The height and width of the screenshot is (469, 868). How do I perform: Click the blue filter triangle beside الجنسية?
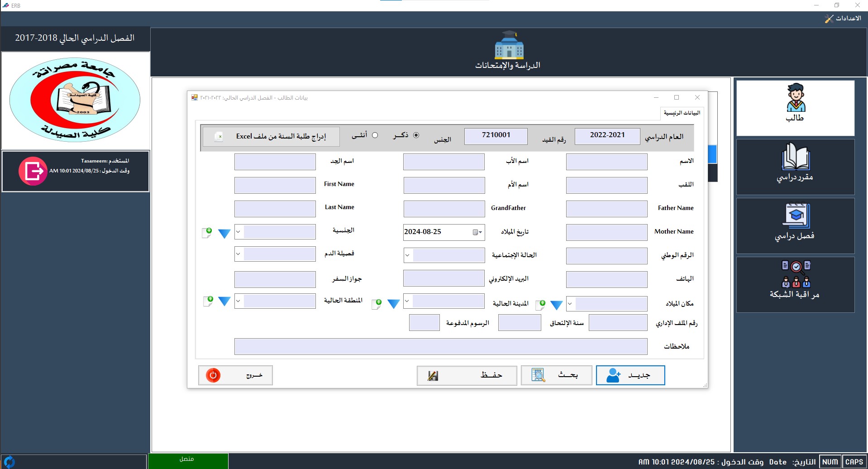click(x=224, y=234)
